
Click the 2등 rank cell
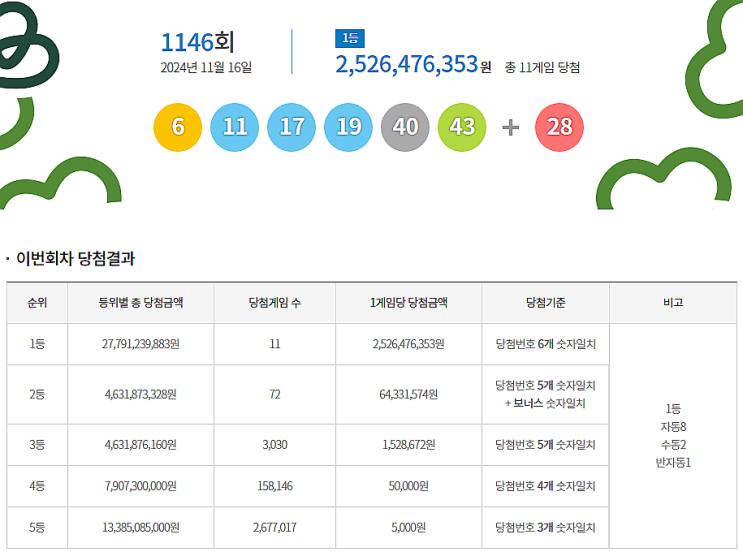[x=37, y=394]
